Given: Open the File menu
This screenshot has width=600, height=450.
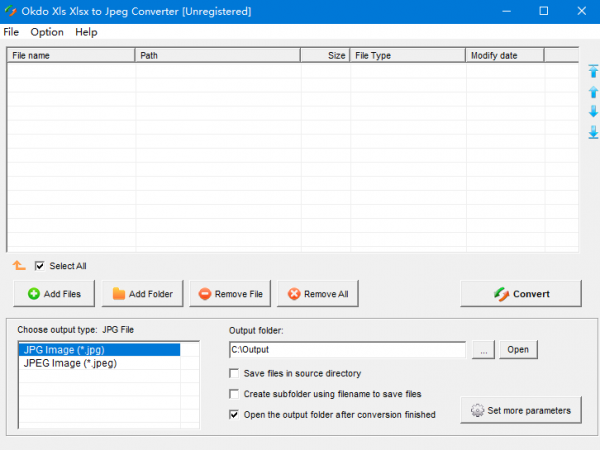Looking at the screenshot, I should pyautogui.click(x=11, y=32).
